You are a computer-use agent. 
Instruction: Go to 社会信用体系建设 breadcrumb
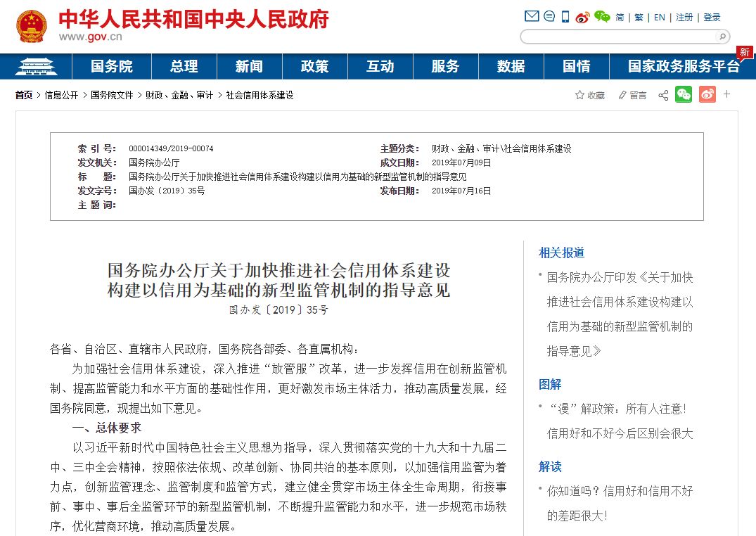pyautogui.click(x=260, y=95)
